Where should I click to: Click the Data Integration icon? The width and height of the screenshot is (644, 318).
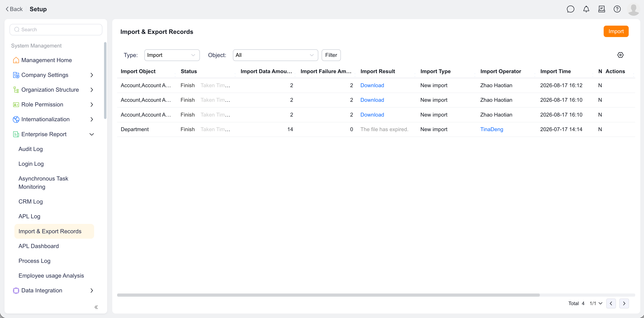[x=16, y=291]
